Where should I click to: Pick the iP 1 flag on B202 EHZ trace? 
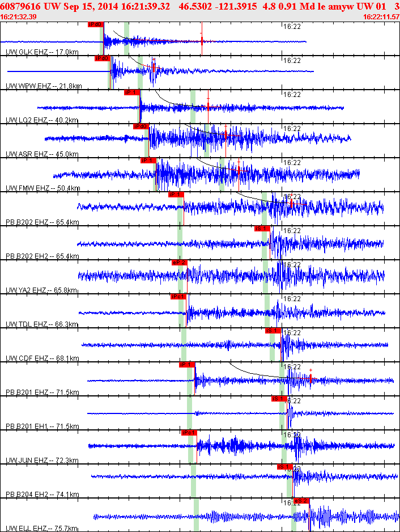(x=176, y=195)
